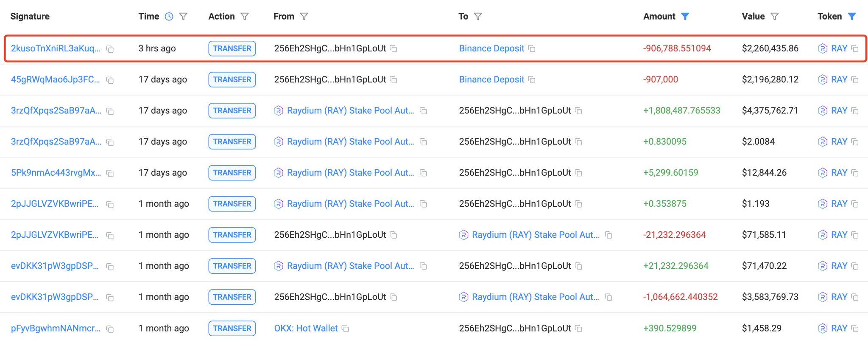Open the Action column filter
The height and width of the screenshot is (343, 868).
245,17
